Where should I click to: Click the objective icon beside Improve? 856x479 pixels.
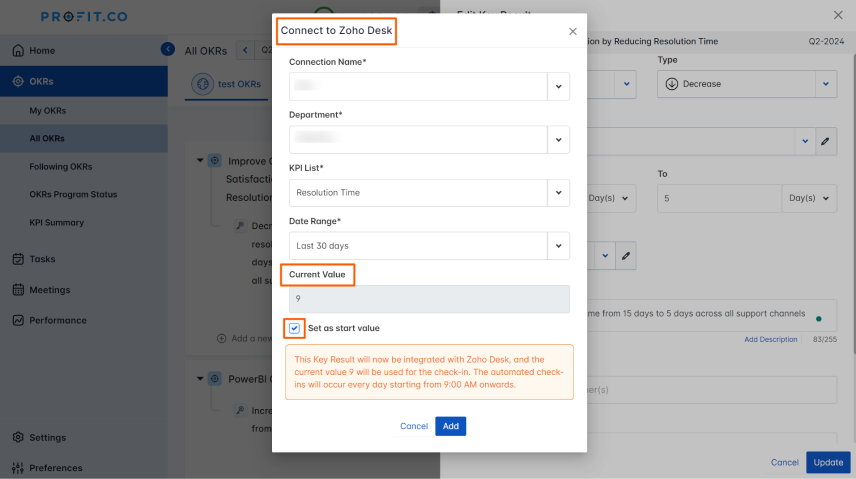(215, 161)
